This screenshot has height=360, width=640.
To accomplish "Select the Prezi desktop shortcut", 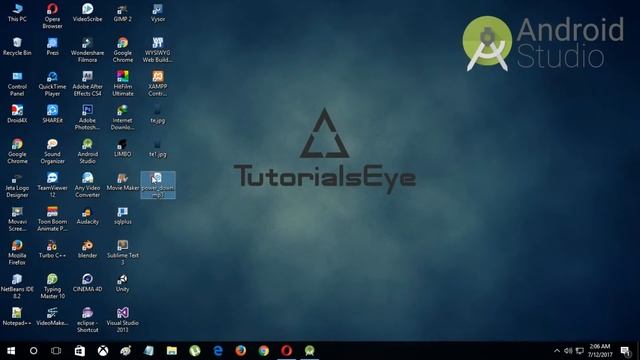I will [52, 46].
